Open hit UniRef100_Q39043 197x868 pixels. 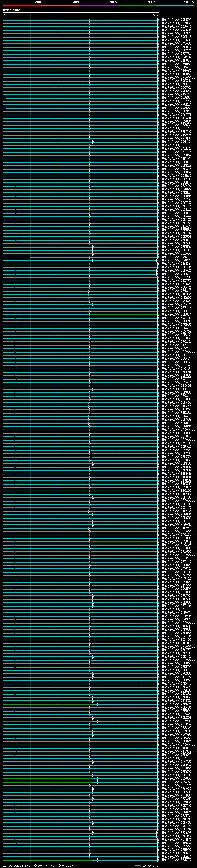pyautogui.click(x=177, y=26)
